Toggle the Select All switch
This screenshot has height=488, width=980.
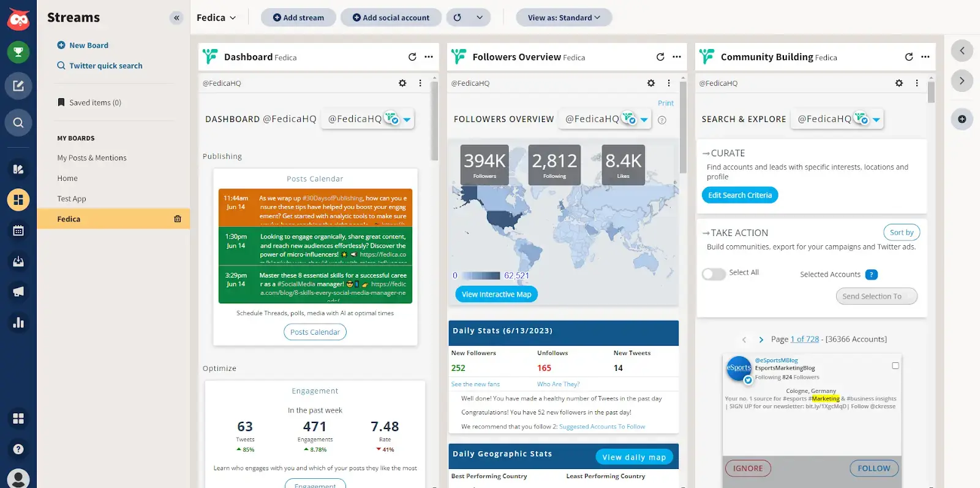[x=714, y=274]
